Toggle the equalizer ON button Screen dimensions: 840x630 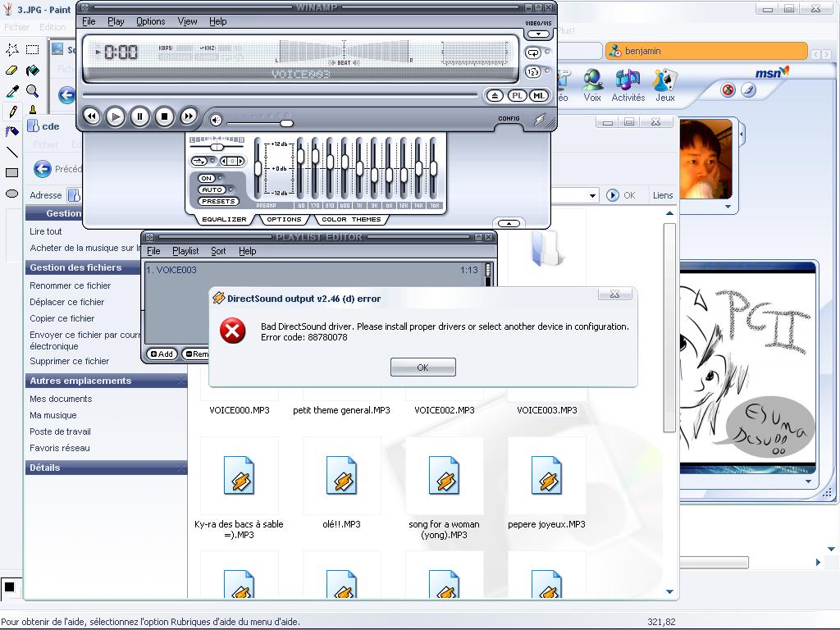(207, 178)
